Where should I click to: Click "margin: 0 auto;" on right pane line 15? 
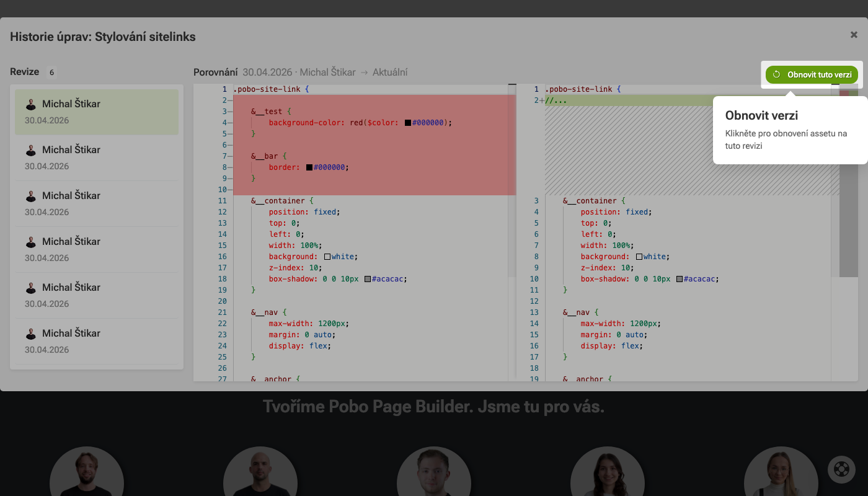point(614,335)
